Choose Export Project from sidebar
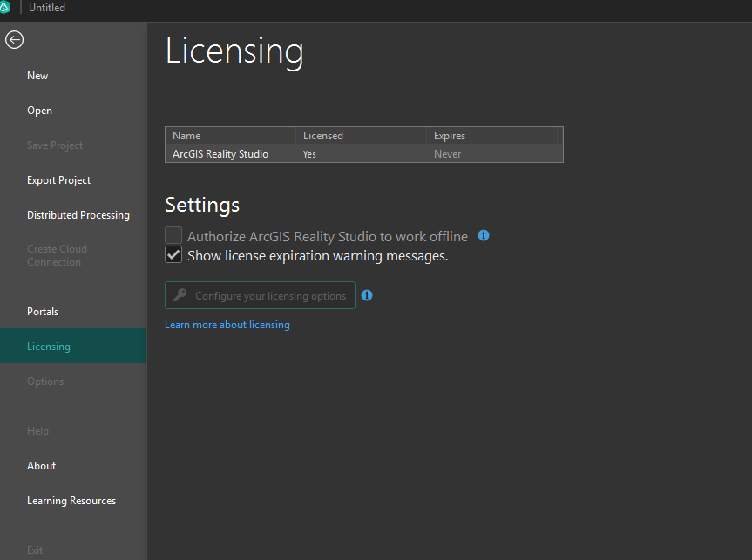 58,180
